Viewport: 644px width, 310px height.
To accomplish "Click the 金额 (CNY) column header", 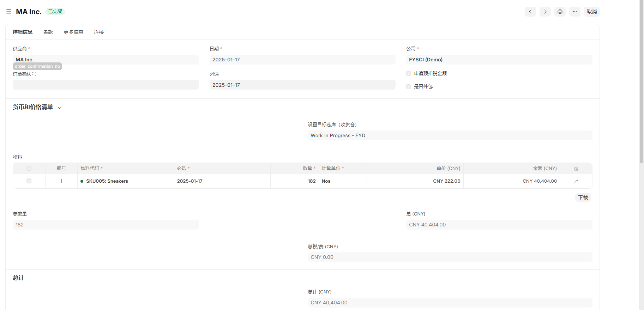I will (x=512, y=168).
